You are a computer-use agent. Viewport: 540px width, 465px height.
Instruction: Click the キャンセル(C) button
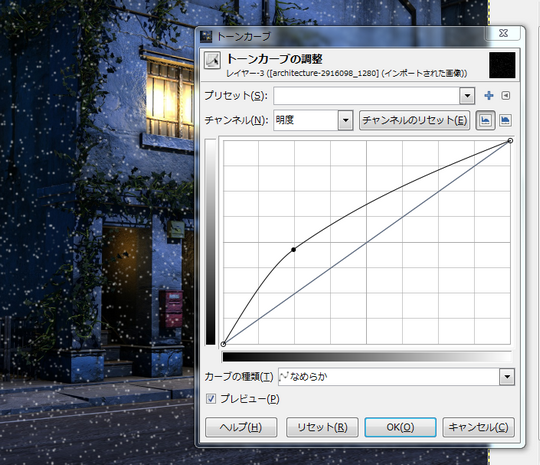tap(478, 427)
